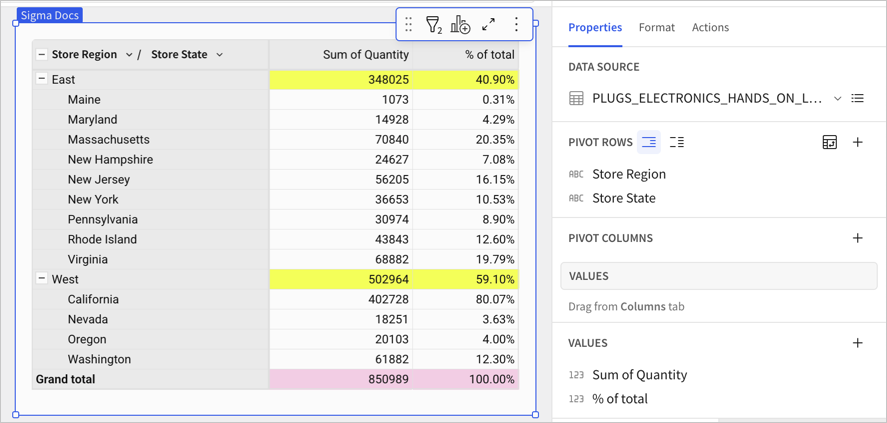Collapse the West region rows
Screen dimensions: 887x423
tap(41, 279)
